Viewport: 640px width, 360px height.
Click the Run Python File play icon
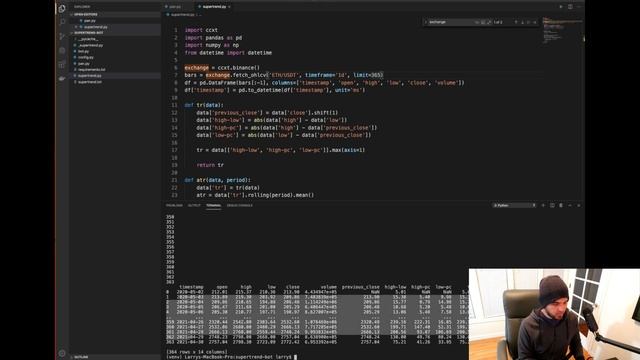[561, 7]
